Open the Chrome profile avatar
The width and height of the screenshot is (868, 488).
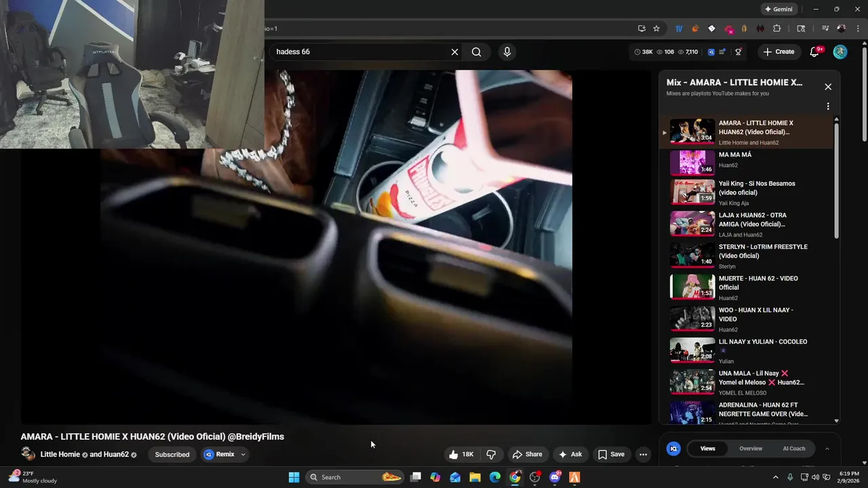(x=842, y=28)
